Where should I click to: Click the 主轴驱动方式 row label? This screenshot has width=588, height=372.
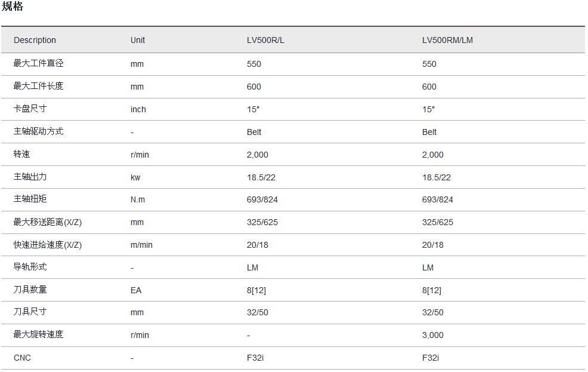click(x=38, y=131)
